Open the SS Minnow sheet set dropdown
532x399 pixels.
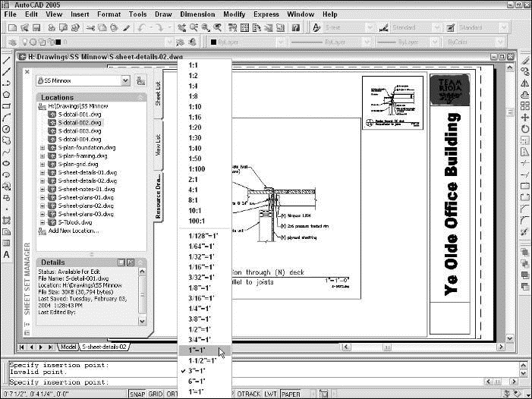coord(125,80)
